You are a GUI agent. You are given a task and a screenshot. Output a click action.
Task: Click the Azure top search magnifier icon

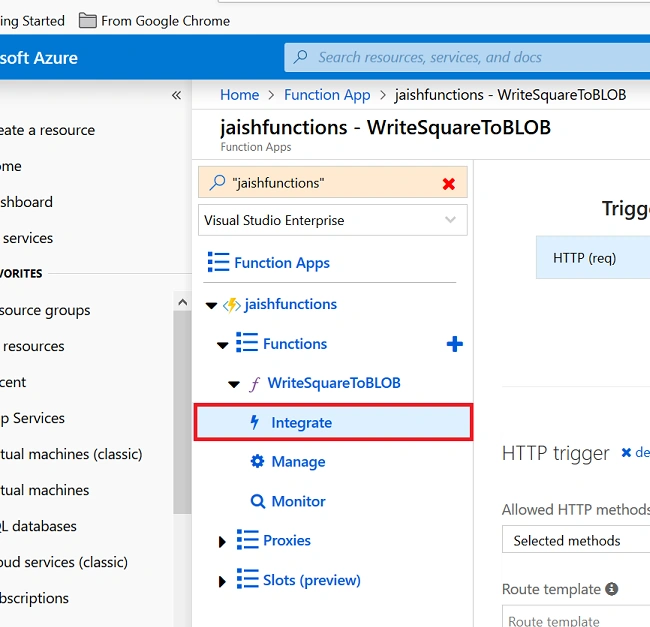[x=301, y=57]
